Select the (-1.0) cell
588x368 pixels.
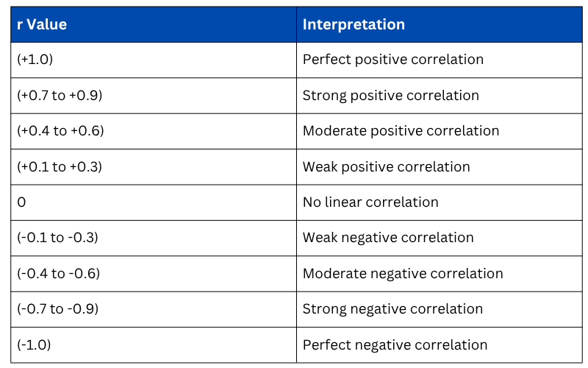pyautogui.click(x=34, y=344)
